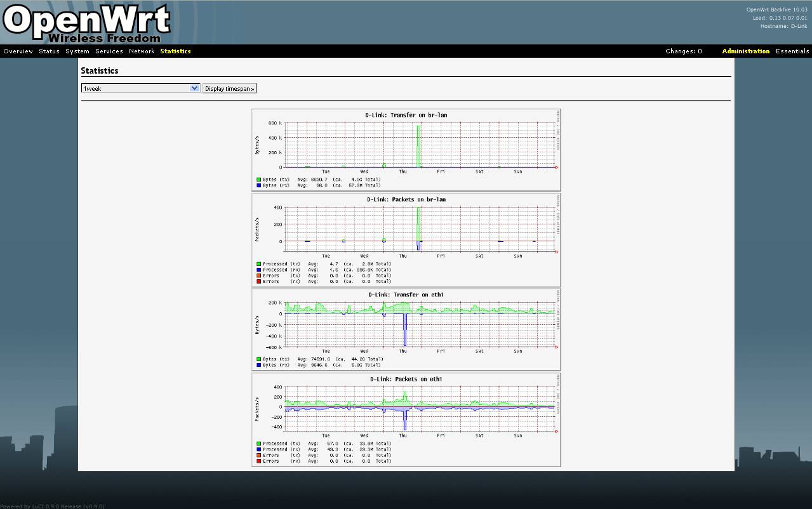
Task: Open the Packets on br-lan graph
Action: [406, 240]
